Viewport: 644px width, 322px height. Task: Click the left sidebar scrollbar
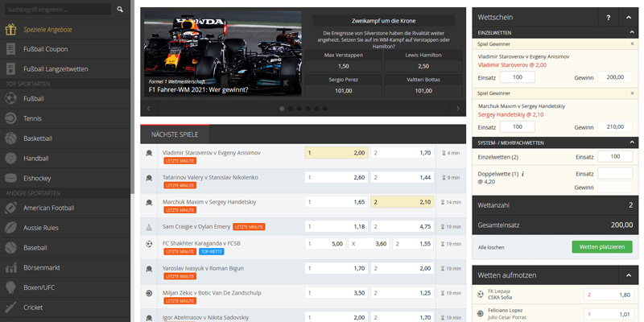pyautogui.click(x=132, y=97)
